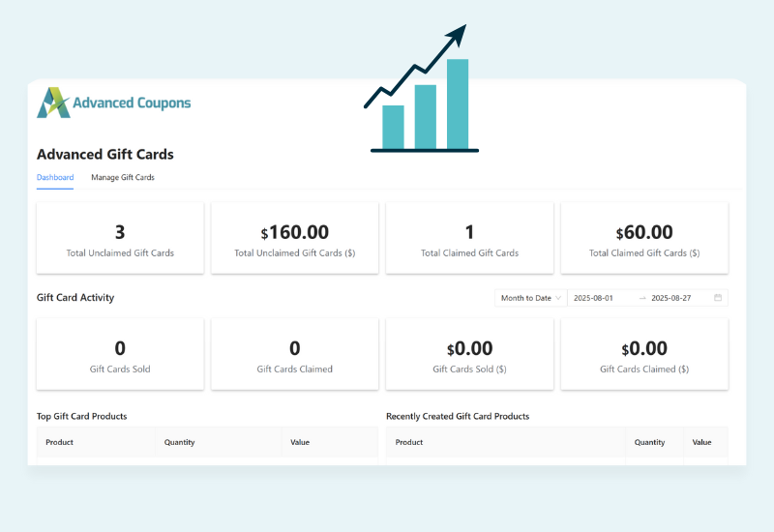Select the Dashboard tab
Image resolution: width=774 pixels, height=532 pixels.
click(x=55, y=178)
